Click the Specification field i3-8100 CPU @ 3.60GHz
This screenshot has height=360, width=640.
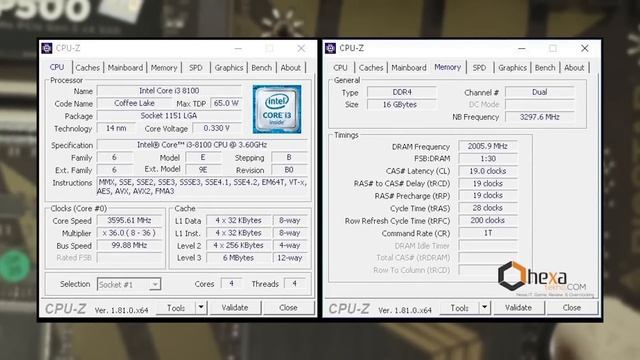pyautogui.click(x=202, y=145)
